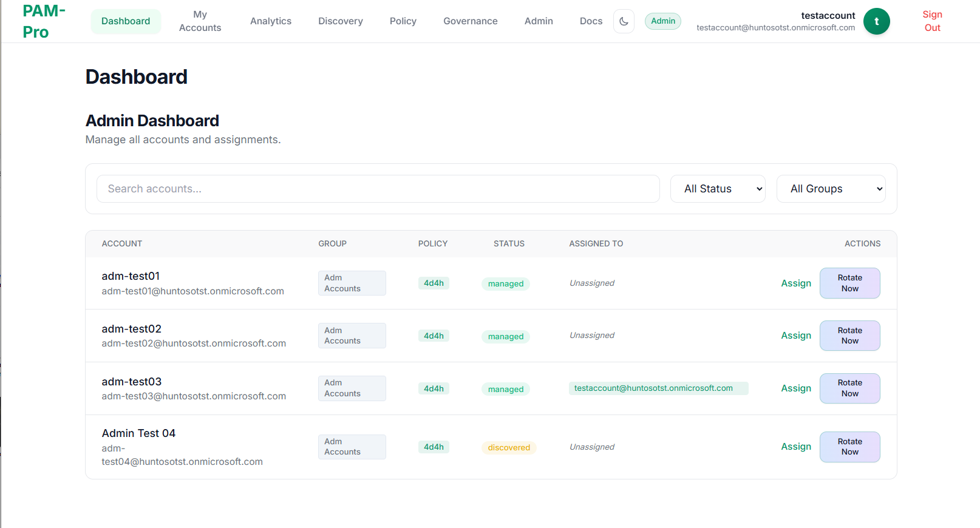Sign Out of the application
Image resolution: width=980 pixels, height=528 pixels.
(x=932, y=21)
